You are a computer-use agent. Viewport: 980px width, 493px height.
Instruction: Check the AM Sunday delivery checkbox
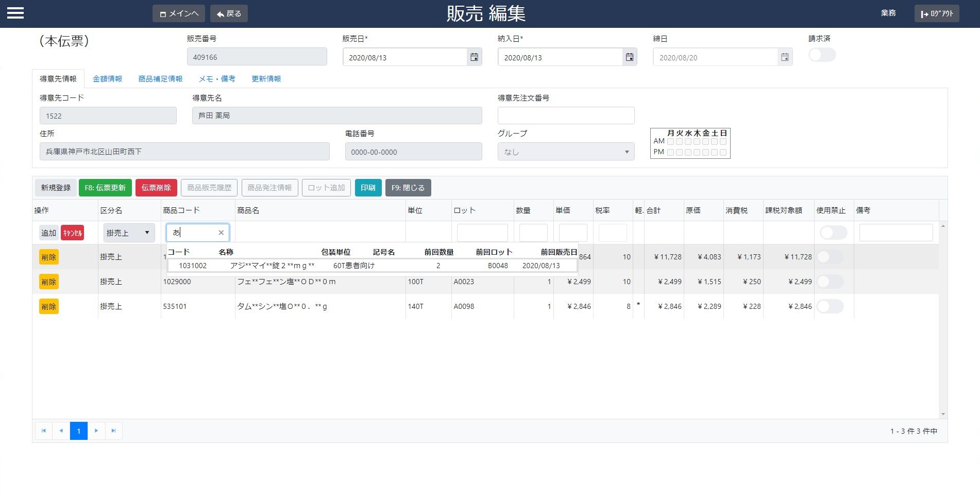[x=723, y=141]
